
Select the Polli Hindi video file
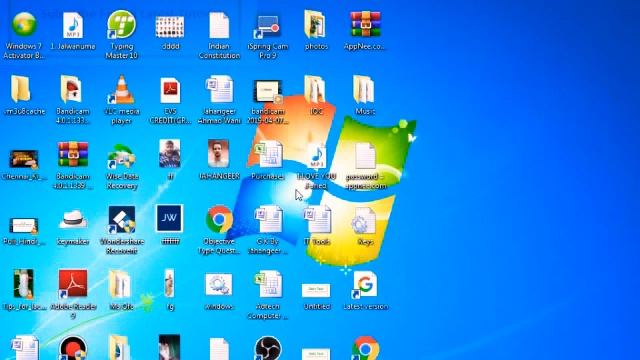24,225
